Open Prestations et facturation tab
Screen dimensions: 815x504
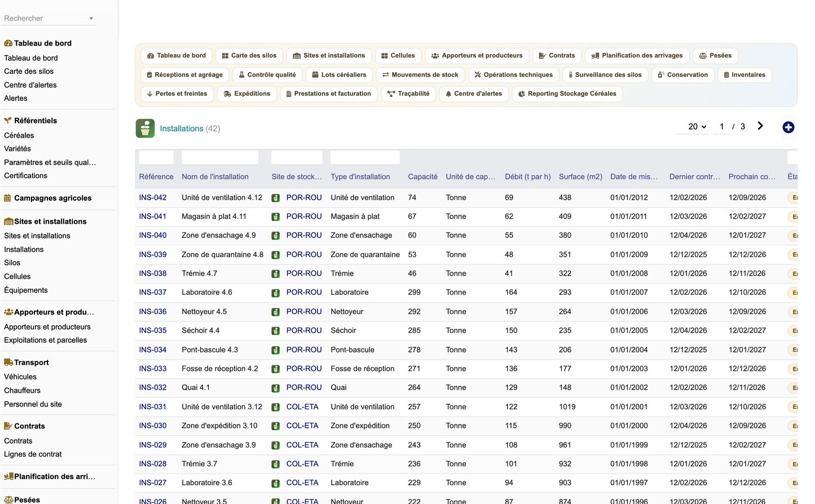click(328, 94)
